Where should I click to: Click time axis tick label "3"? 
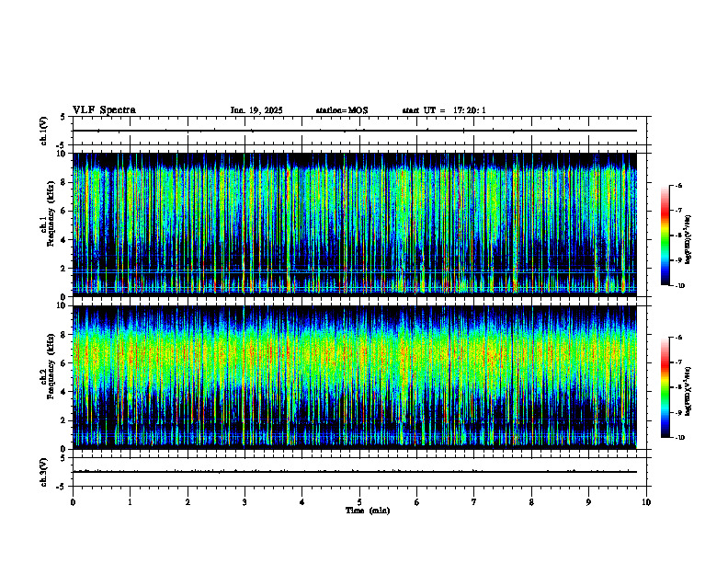pyautogui.click(x=245, y=502)
